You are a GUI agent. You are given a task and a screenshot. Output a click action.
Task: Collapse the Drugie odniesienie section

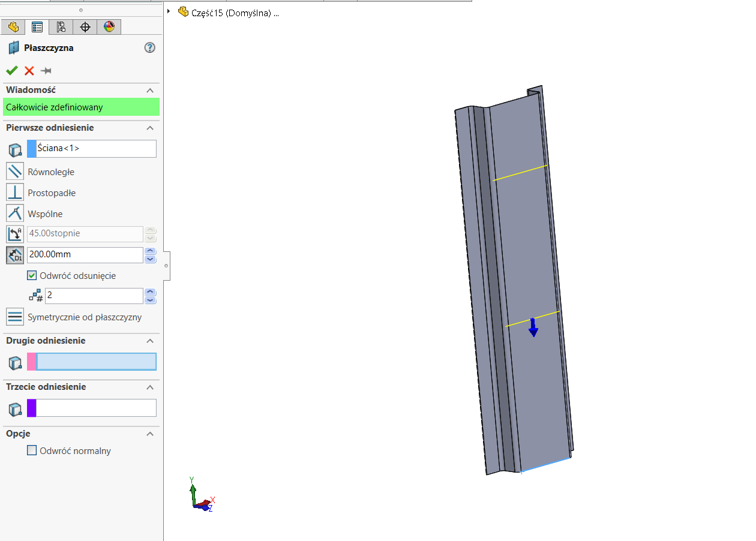[x=150, y=341]
